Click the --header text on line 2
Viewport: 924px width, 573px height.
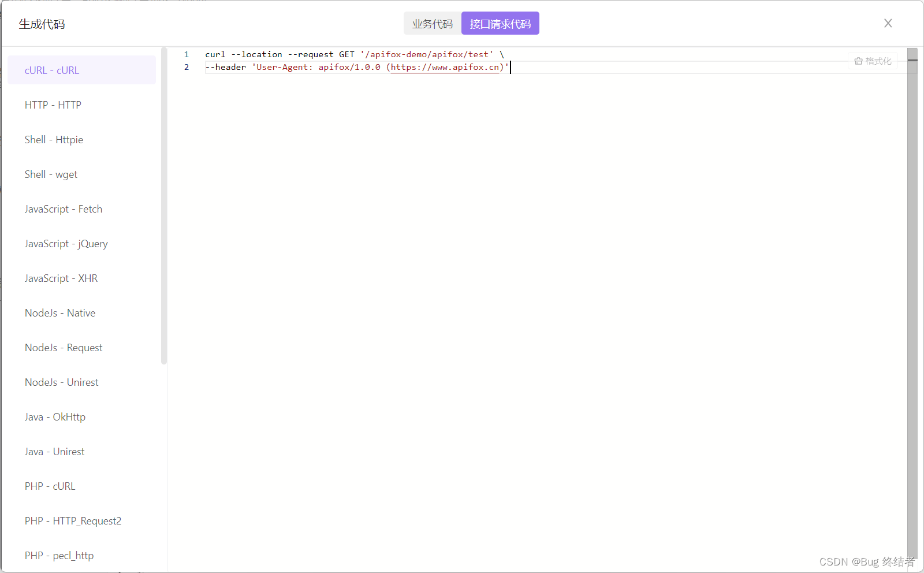226,67
